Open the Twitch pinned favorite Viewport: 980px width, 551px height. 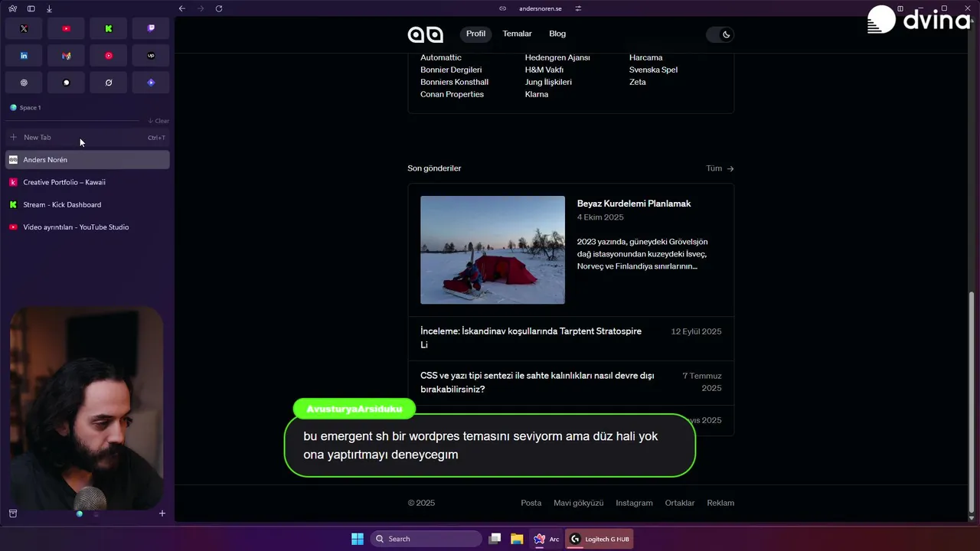151,28
